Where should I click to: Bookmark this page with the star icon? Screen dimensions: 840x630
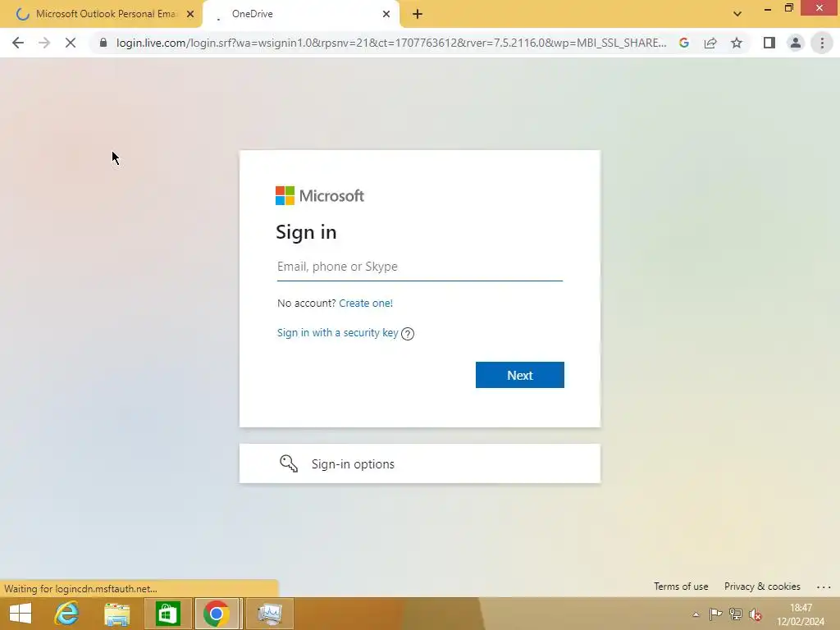click(x=737, y=43)
